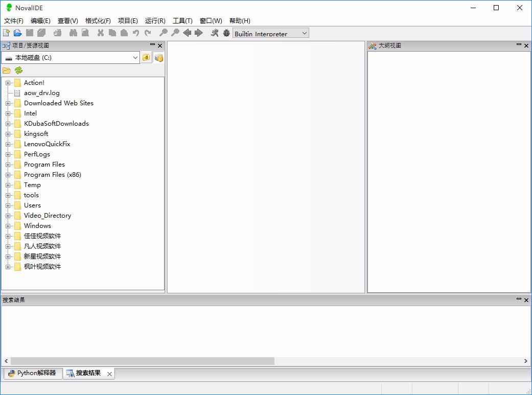Screen dimensions: 532x395
Task: Click the Undo toolbar icon
Action: (136, 33)
